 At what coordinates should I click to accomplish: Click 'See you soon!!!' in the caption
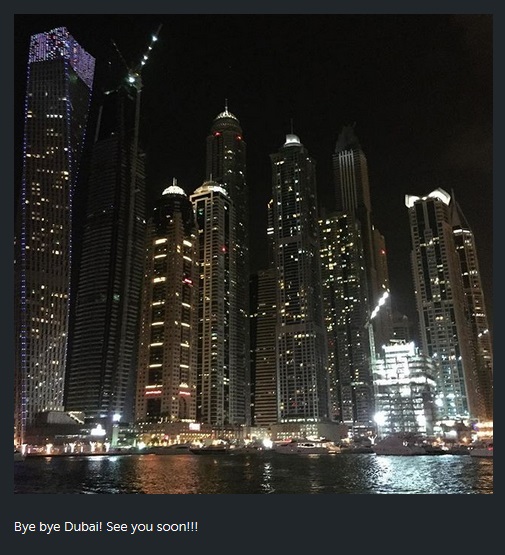[x=152, y=527]
